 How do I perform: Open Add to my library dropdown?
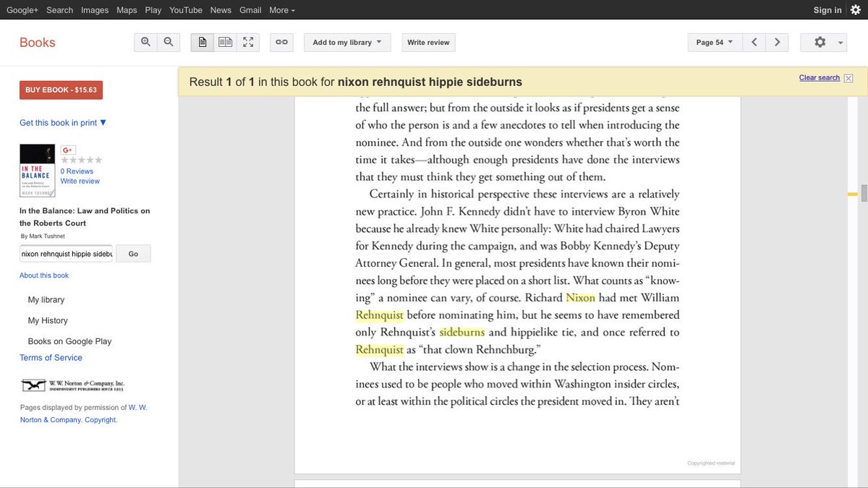347,43
